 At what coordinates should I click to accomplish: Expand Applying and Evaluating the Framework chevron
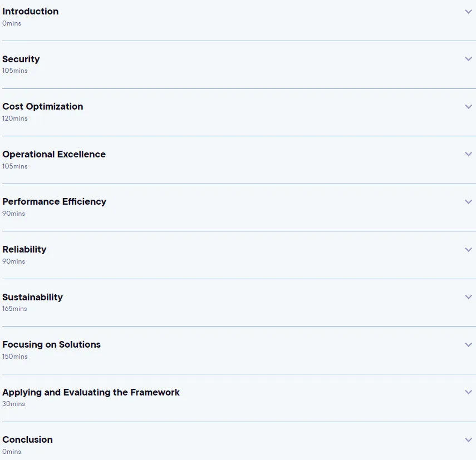click(x=468, y=392)
